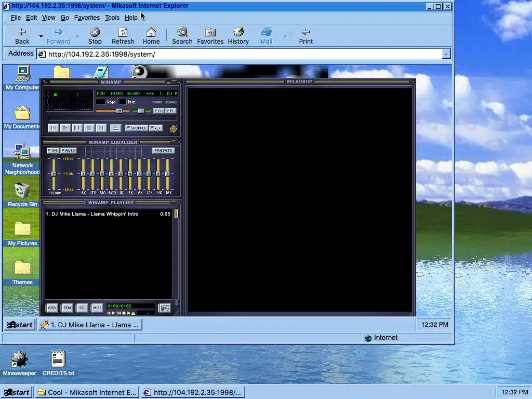Viewport: 532px width, 399px height.
Task: Click the Refresh toolbar button
Action: pos(123,36)
